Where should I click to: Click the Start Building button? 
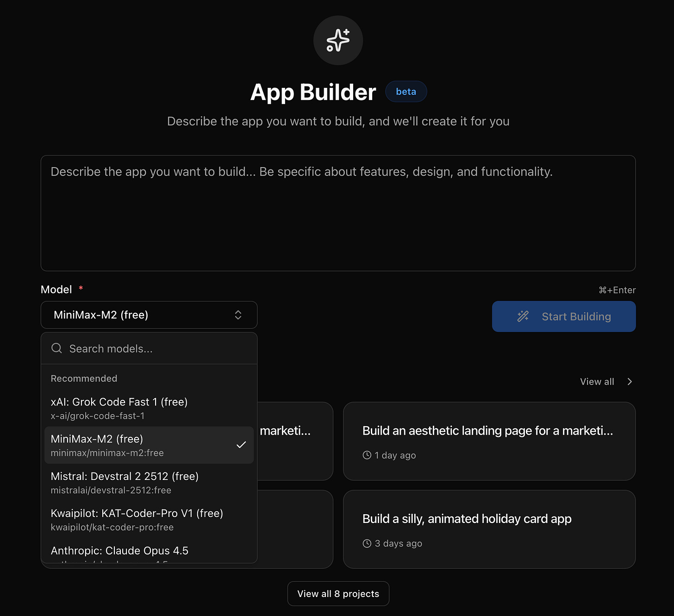(x=564, y=317)
